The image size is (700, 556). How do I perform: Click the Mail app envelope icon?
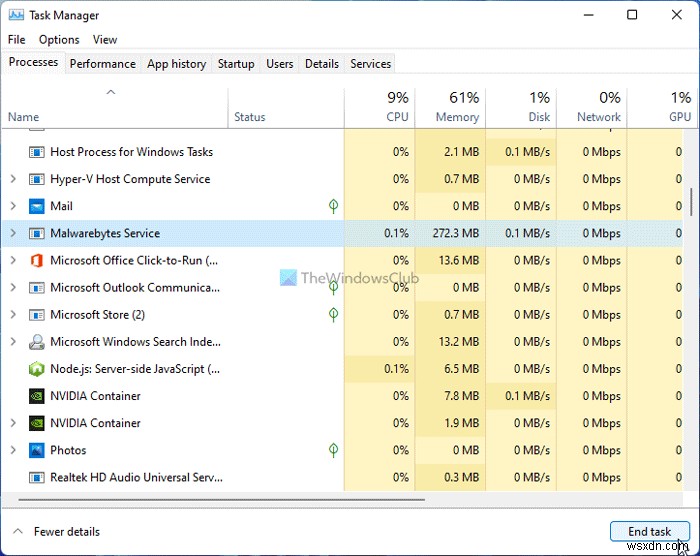point(37,206)
